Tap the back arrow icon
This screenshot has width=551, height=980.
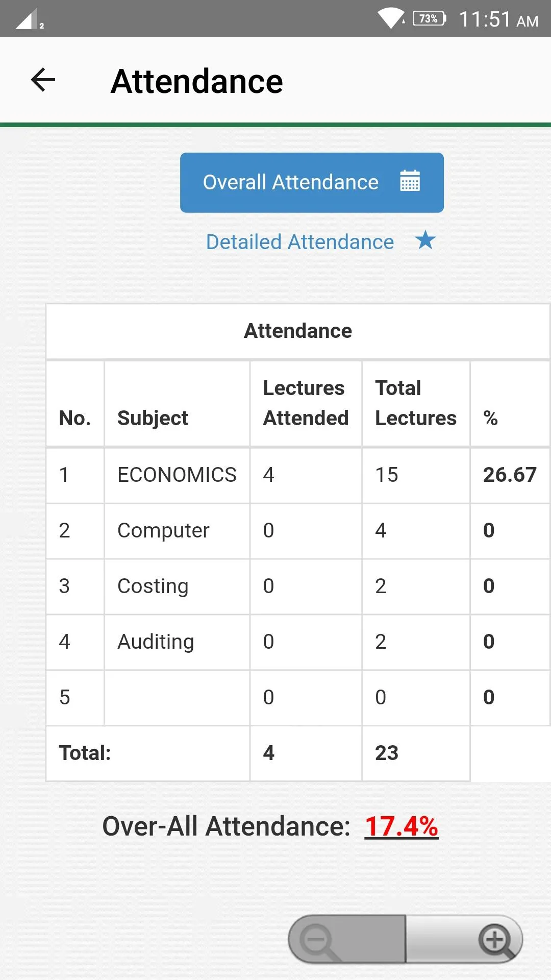43,80
